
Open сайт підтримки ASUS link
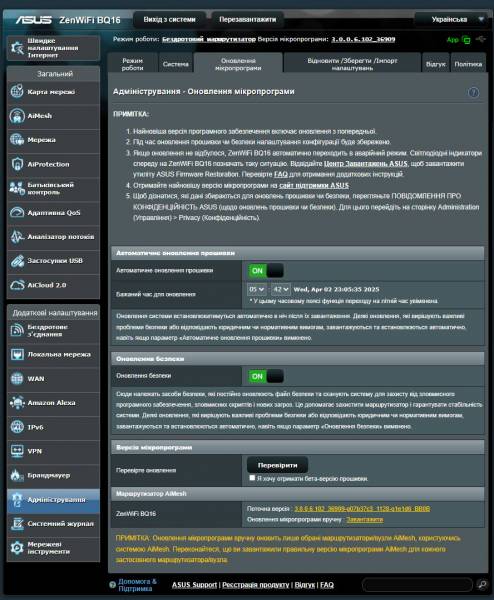point(314,186)
